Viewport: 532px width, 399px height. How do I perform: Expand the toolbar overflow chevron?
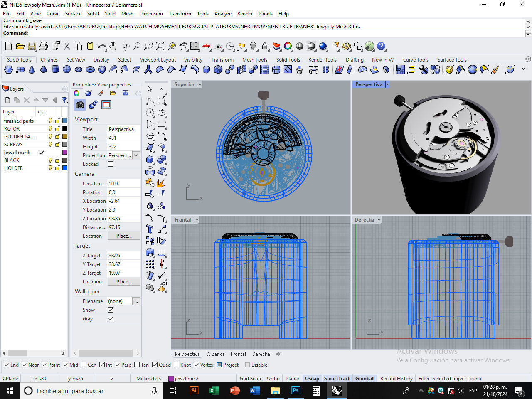tap(524, 69)
